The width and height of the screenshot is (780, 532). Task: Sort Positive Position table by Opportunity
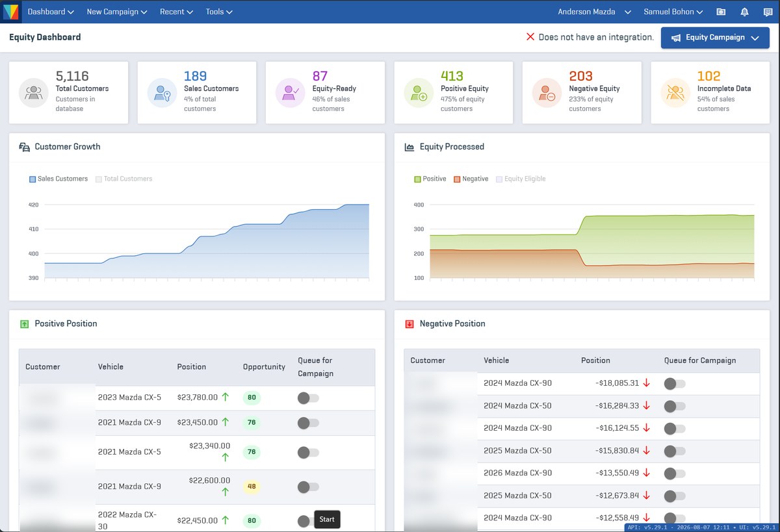point(264,367)
